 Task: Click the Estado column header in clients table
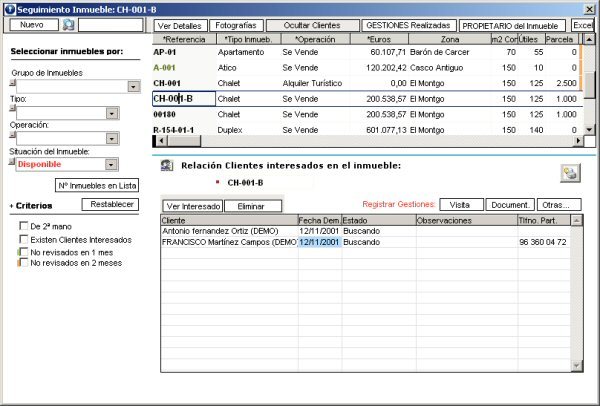pyautogui.click(x=379, y=220)
